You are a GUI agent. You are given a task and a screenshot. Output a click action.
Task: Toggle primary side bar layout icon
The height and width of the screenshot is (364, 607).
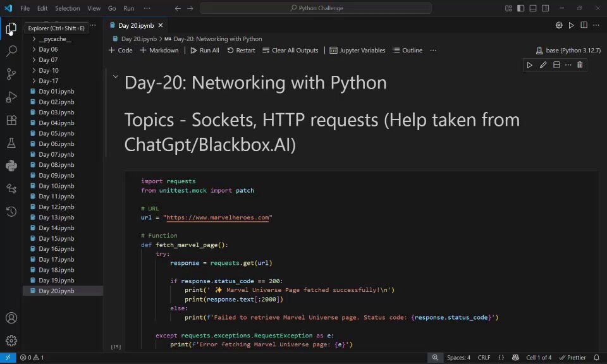(520, 8)
